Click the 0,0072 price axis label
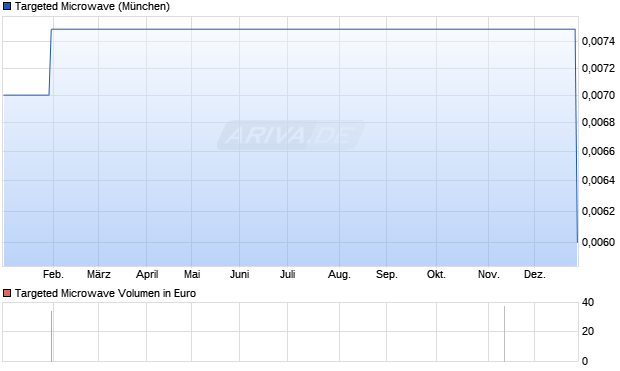This screenshot has width=620, height=371. tap(598, 68)
